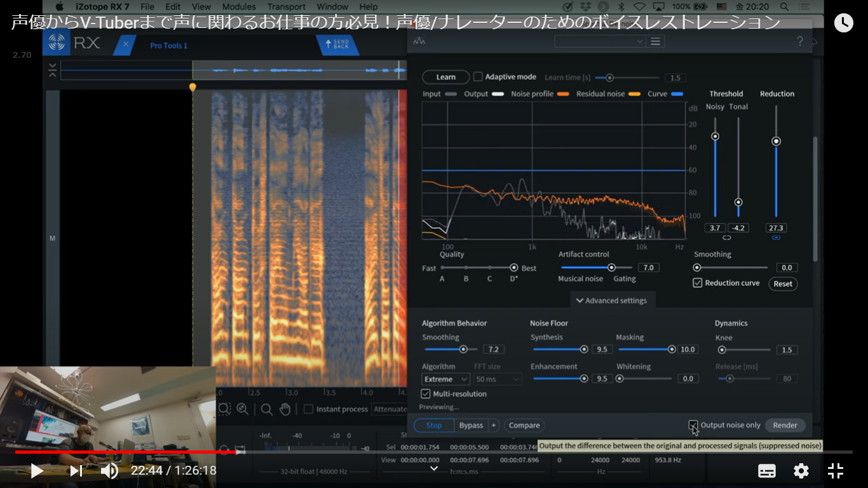Open the Edit menu
The height and width of the screenshot is (488, 868).
[x=173, y=6]
